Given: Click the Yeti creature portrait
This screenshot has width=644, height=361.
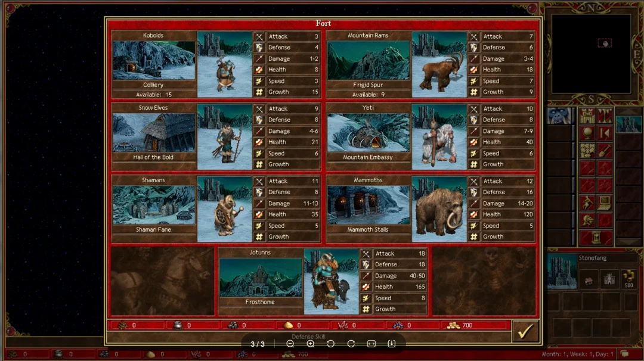Looking at the screenshot, I should (439, 136).
